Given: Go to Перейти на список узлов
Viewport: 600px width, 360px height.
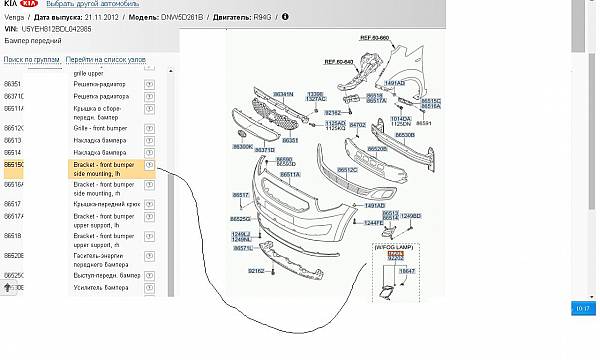Looking at the screenshot, I should click(x=106, y=60).
